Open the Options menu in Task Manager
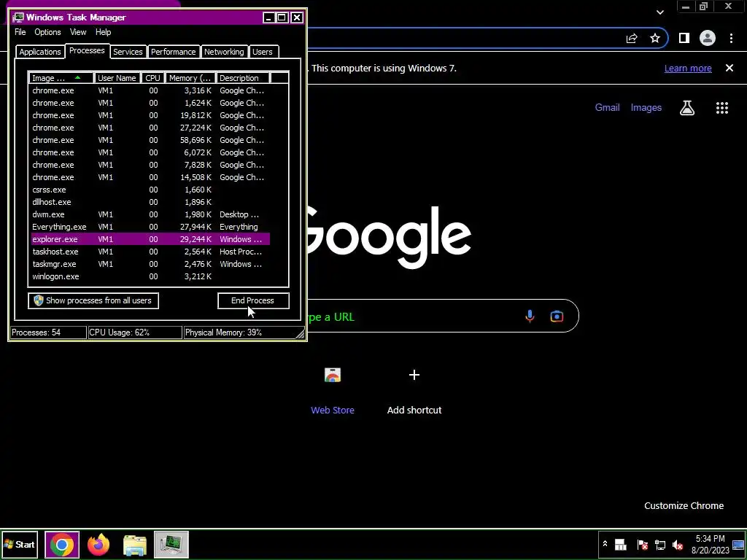The image size is (747, 560). 47,32
